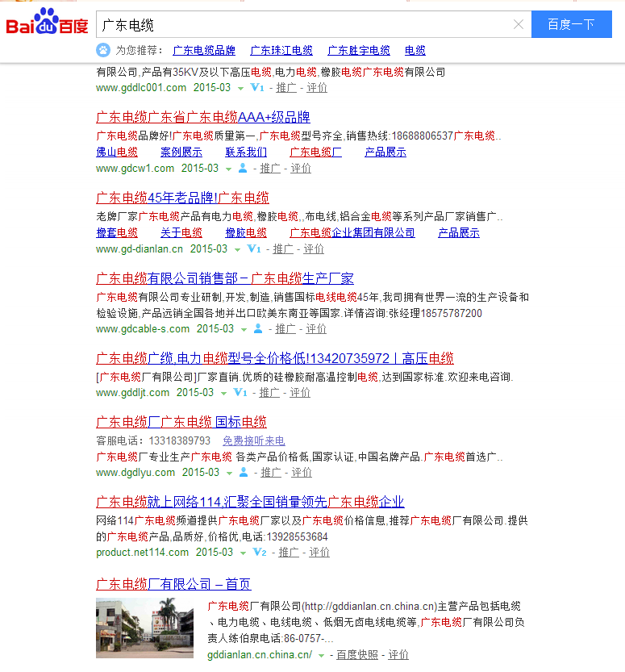
Task: Open suggested search 电缆
Action: click(x=415, y=51)
